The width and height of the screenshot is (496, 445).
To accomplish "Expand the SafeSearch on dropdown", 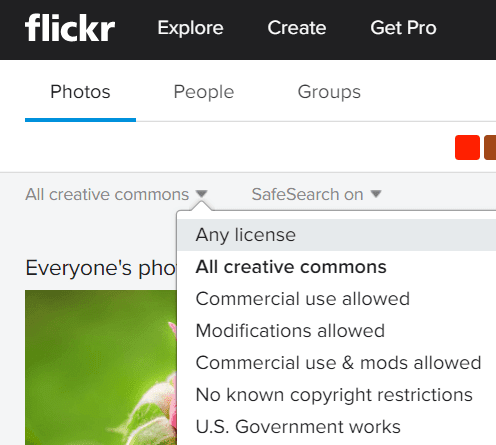I will (x=316, y=194).
